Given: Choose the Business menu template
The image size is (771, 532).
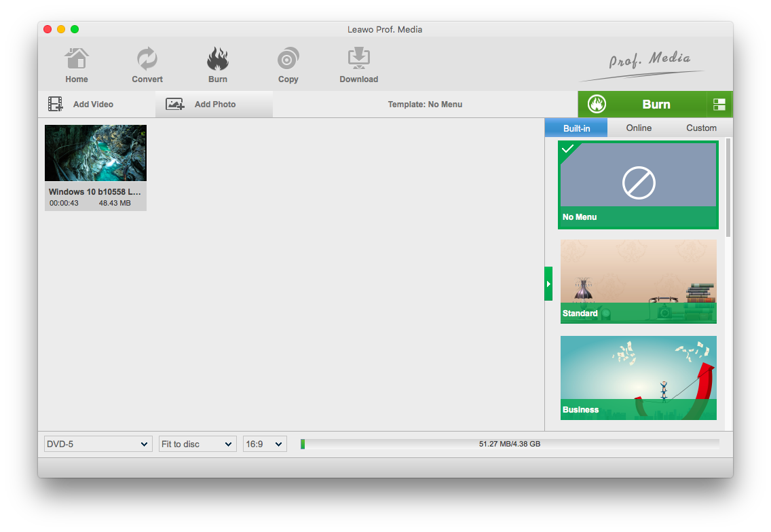Looking at the screenshot, I should (x=638, y=377).
